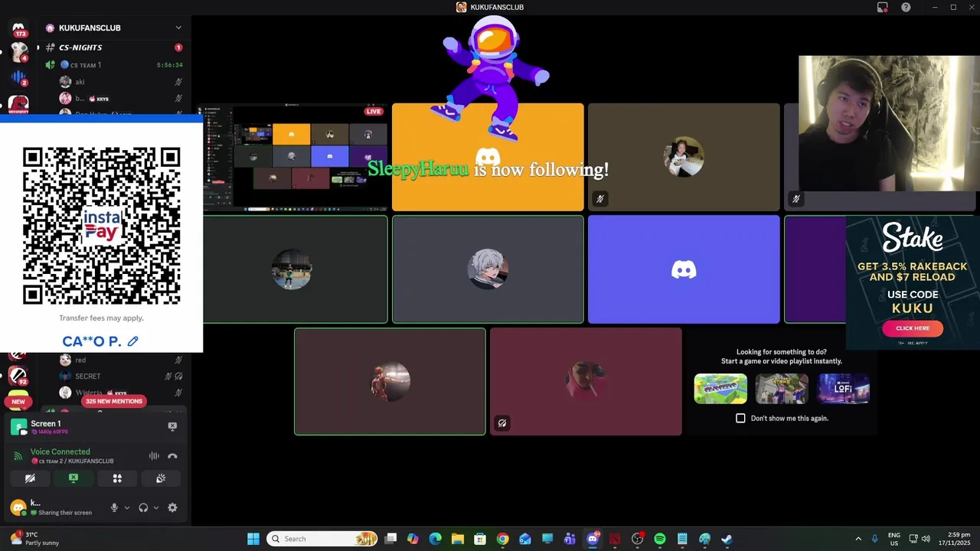Open volume control in system tray
The width and height of the screenshot is (980, 551).
pyautogui.click(x=926, y=539)
